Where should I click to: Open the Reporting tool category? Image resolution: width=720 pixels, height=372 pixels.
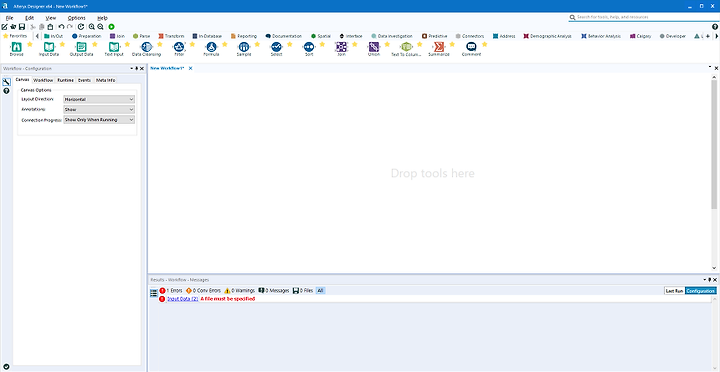(243, 36)
